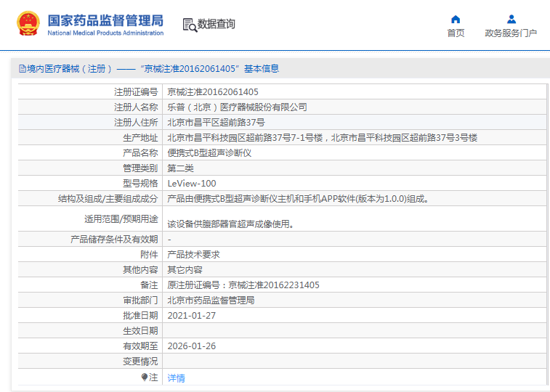Click the 注册人名称 field label
550x392 pixels.
coord(136,107)
